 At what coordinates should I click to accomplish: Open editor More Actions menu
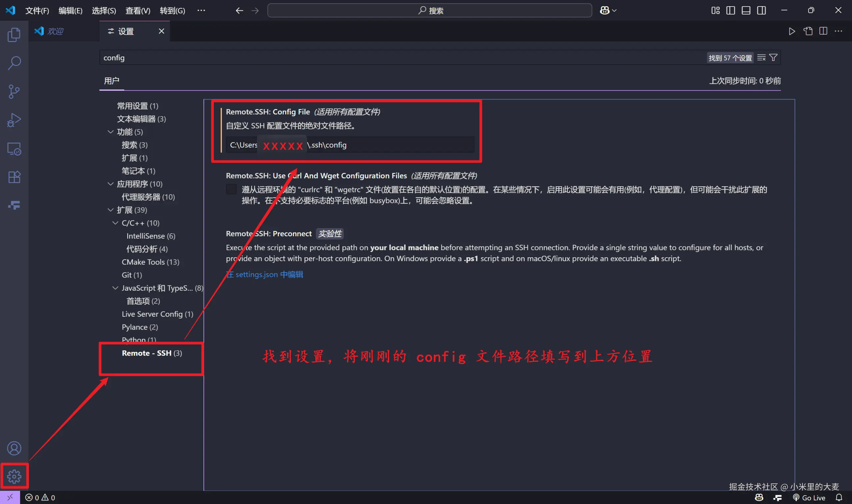(839, 31)
